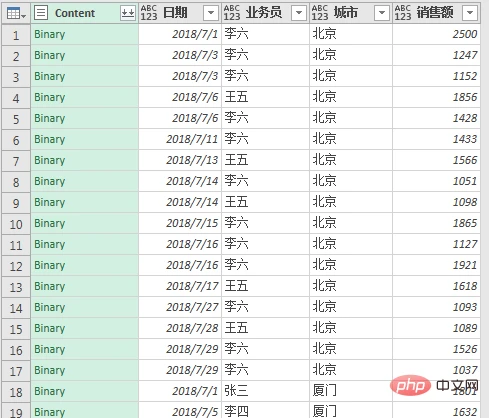
Task: Open the Binary link in row 18
Action: coord(50,391)
